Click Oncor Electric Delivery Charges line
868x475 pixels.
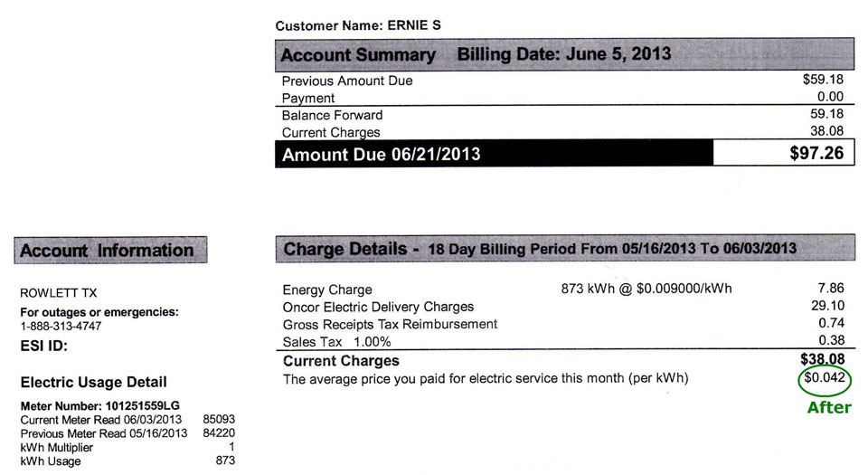(563, 306)
